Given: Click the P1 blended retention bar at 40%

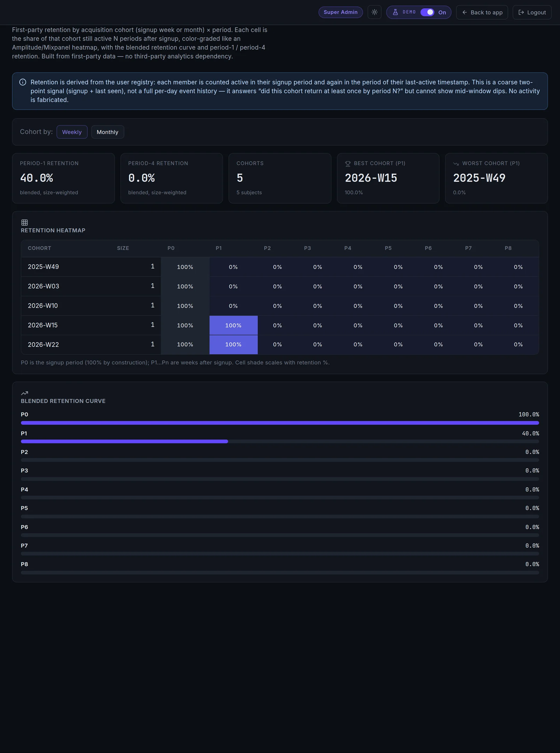Looking at the screenshot, I should tap(124, 441).
